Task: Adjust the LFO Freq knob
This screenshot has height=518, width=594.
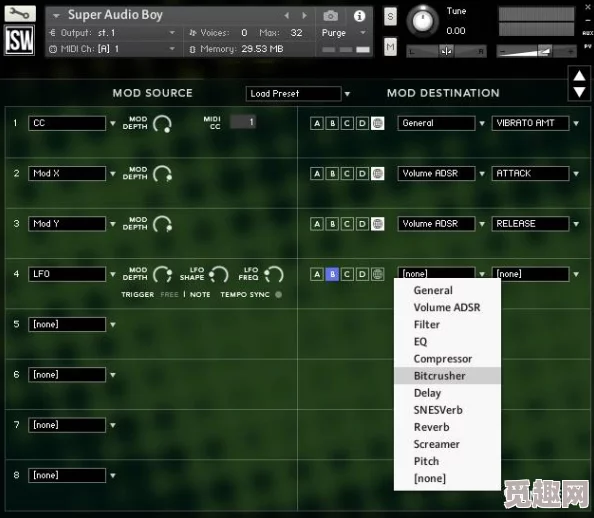Action: pos(274,274)
